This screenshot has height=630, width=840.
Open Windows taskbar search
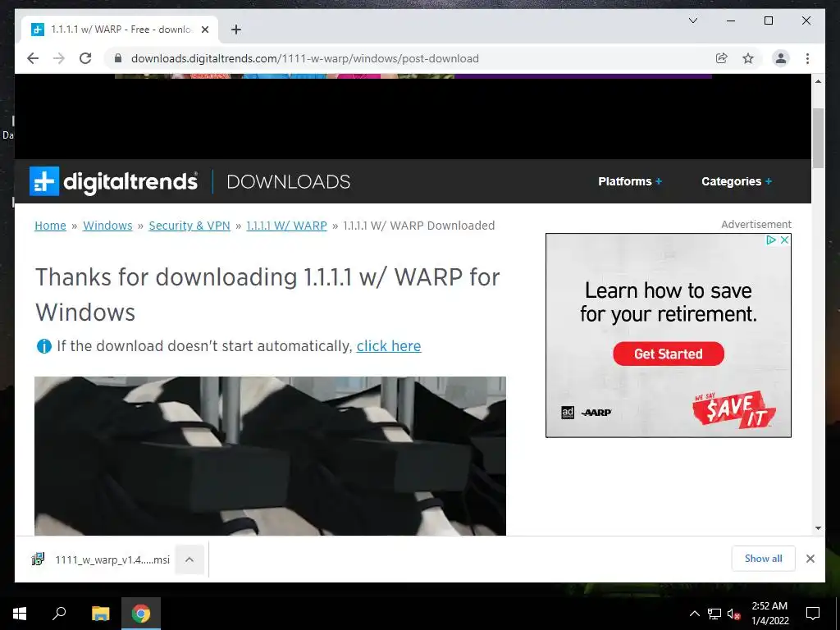(59, 614)
